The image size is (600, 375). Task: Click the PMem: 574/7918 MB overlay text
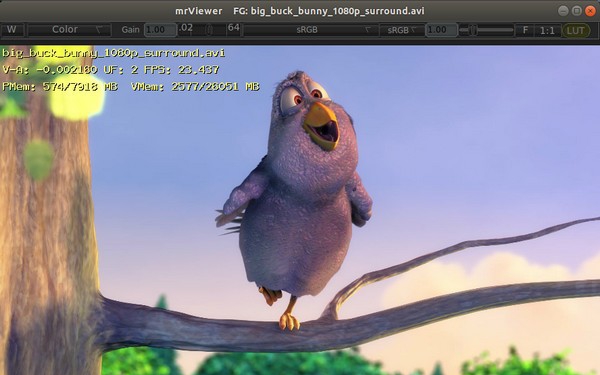[x=60, y=86]
